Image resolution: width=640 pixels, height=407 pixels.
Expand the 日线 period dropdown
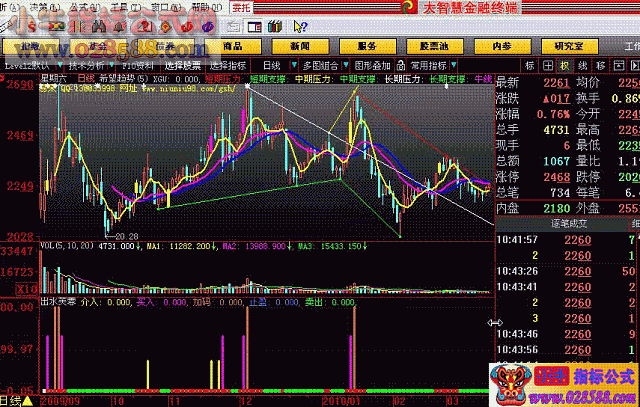(x=268, y=64)
